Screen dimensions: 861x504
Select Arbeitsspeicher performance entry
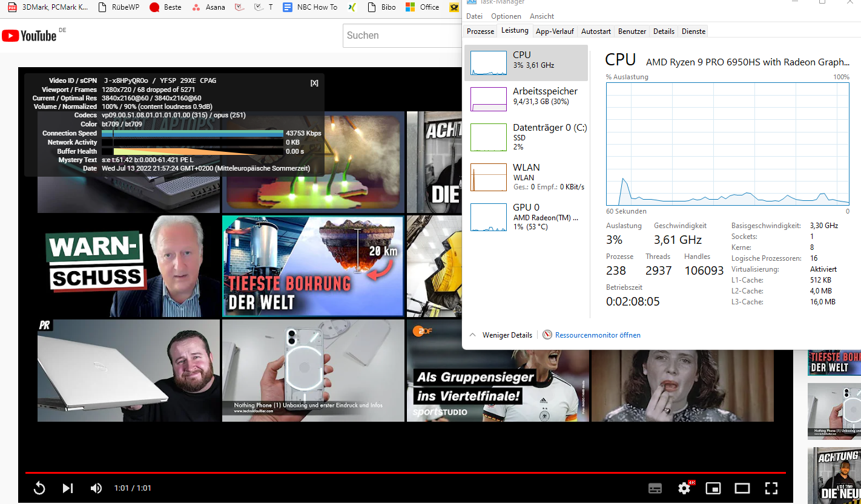point(526,99)
